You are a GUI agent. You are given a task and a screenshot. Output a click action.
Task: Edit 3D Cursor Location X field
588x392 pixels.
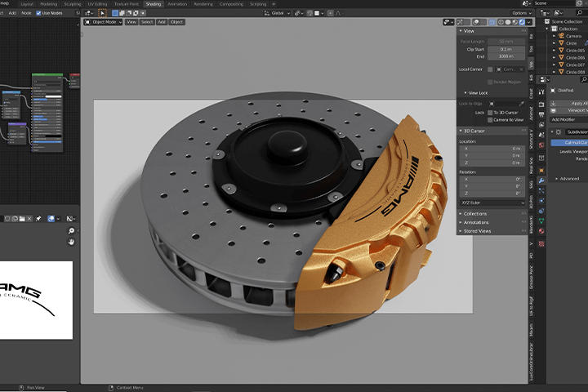point(492,149)
